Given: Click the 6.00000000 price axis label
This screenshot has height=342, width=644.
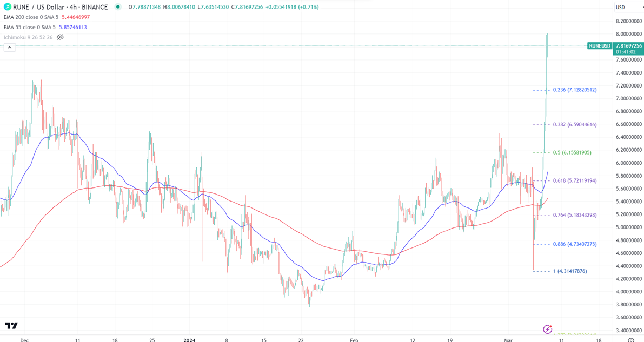Looking at the screenshot, I should click(x=628, y=163).
